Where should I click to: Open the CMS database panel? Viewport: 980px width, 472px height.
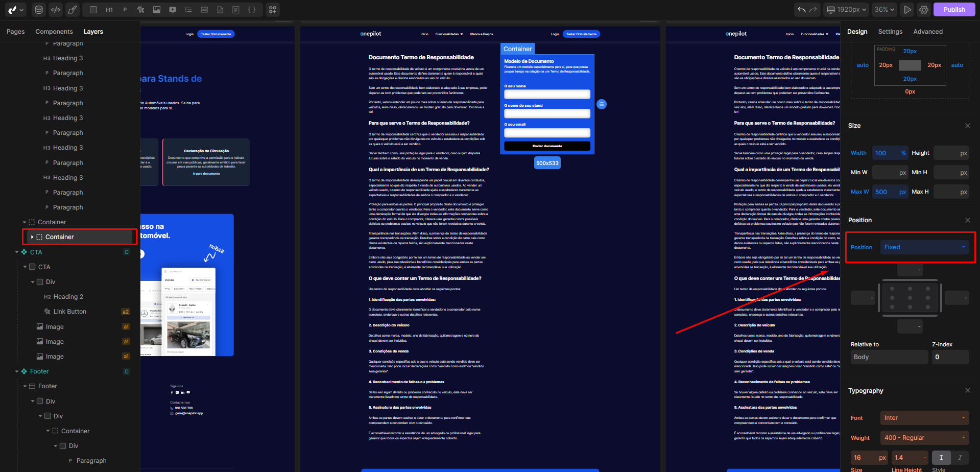tap(39, 10)
